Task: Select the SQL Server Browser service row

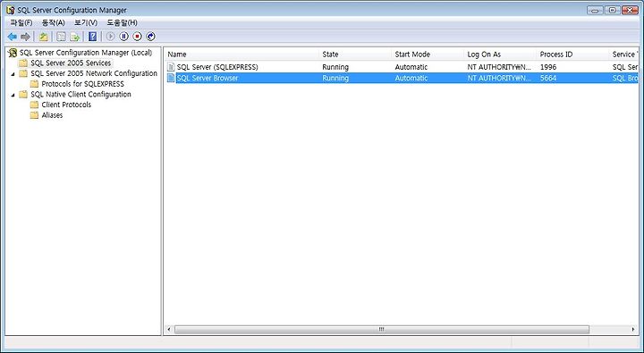Action: [x=402, y=78]
